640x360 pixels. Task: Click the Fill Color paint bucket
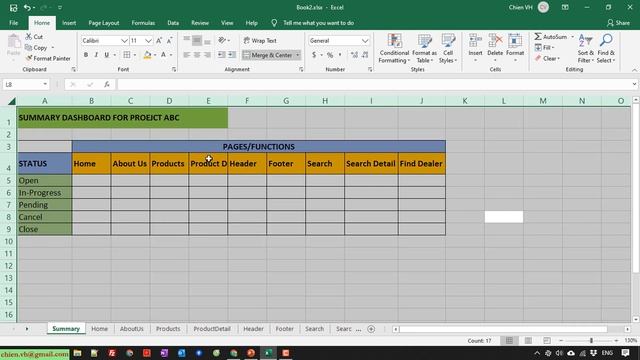[147, 55]
